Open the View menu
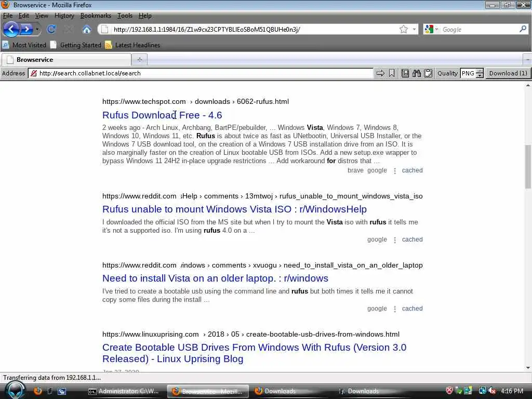The height and width of the screenshot is (399, 532). [x=42, y=16]
